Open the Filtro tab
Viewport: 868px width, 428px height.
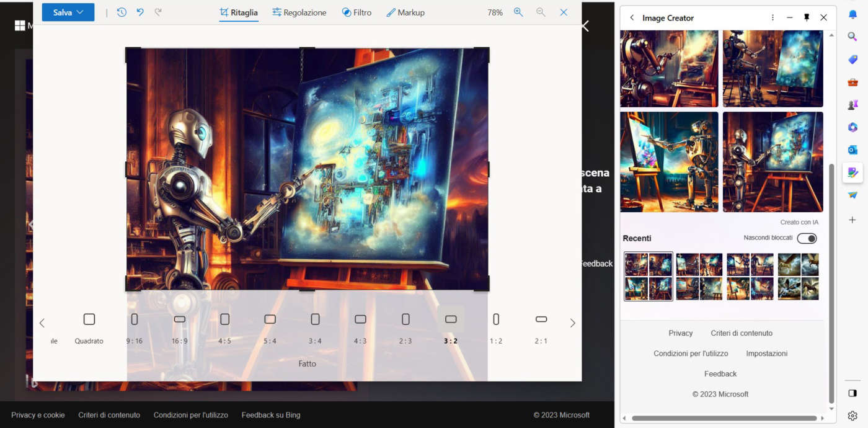[356, 12]
